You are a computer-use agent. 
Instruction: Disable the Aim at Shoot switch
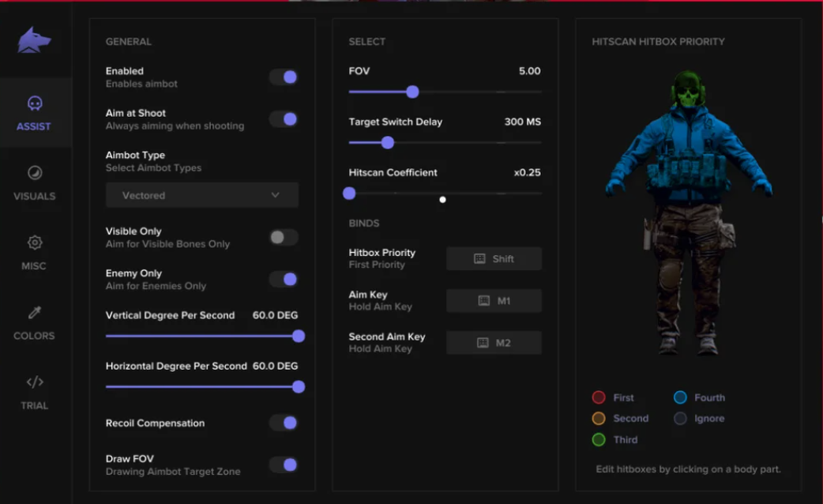click(284, 119)
